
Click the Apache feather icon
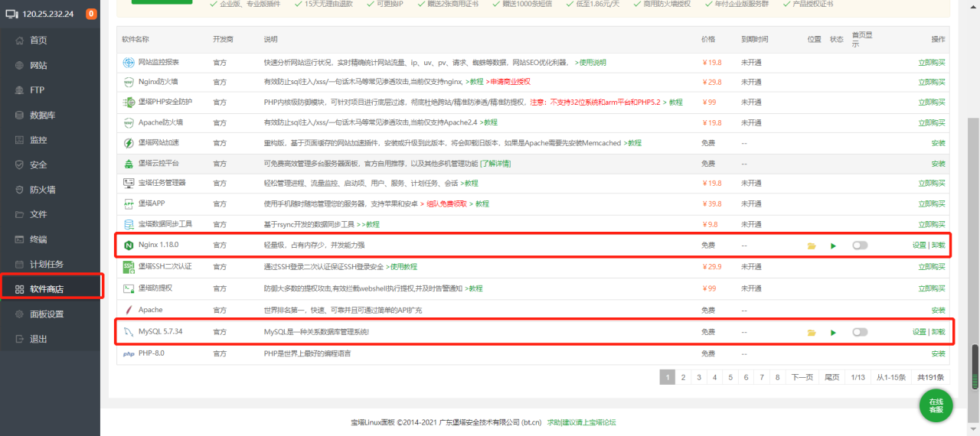[x=129, y=310]
